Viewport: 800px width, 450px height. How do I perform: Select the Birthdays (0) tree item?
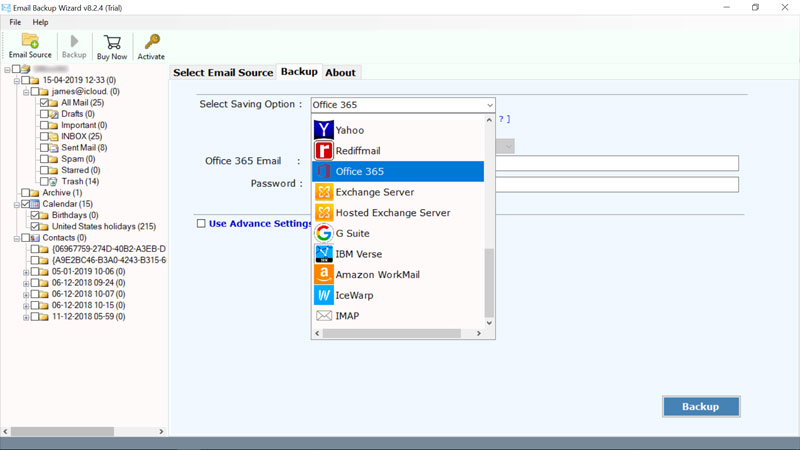75,215
